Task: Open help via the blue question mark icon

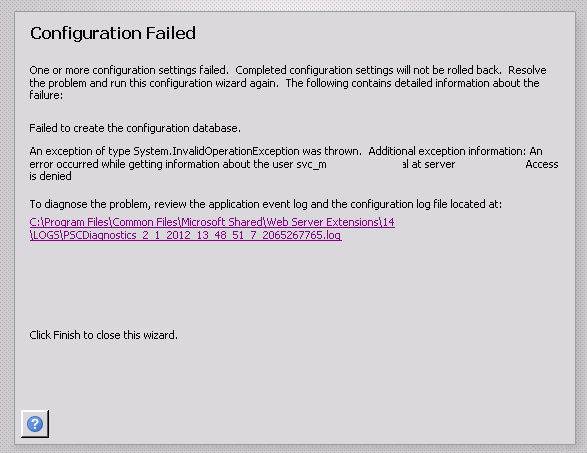Action: (x=35, y=424)
